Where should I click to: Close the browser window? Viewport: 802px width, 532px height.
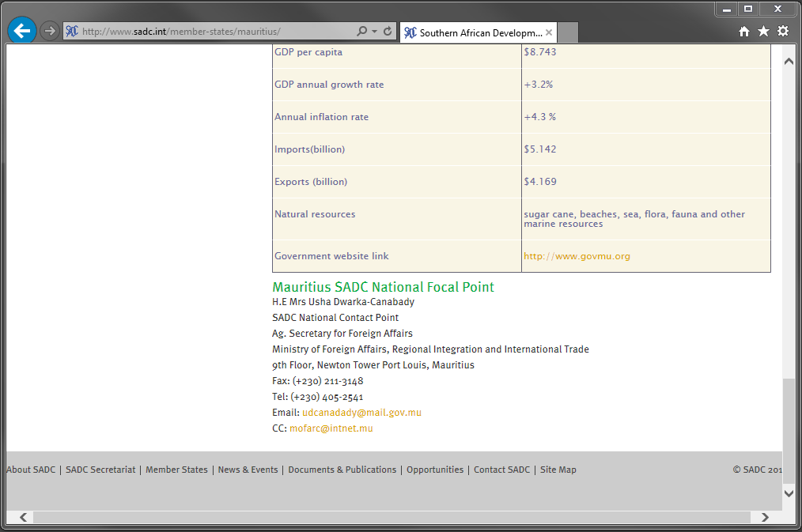click(x=778, y=9)
